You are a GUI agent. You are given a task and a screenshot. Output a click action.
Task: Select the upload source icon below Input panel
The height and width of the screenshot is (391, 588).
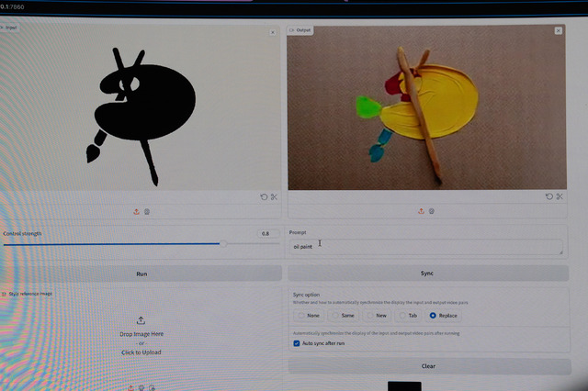[x=137, y=212]
